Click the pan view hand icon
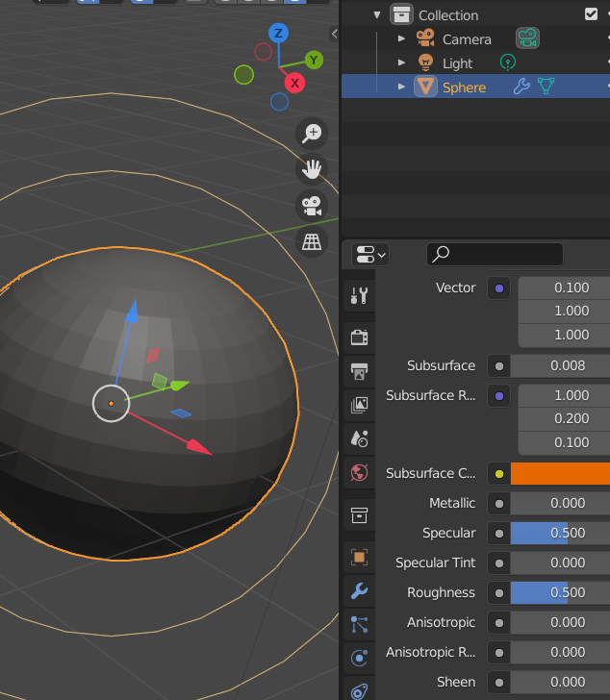Viewport: 610px width, 700px height. 312,170
